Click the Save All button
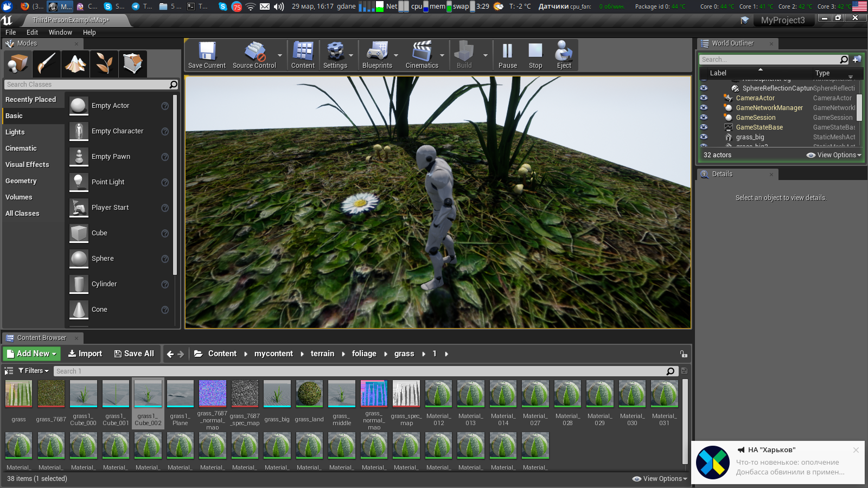Viewport: 868px width, 488px height. point(134,354)
